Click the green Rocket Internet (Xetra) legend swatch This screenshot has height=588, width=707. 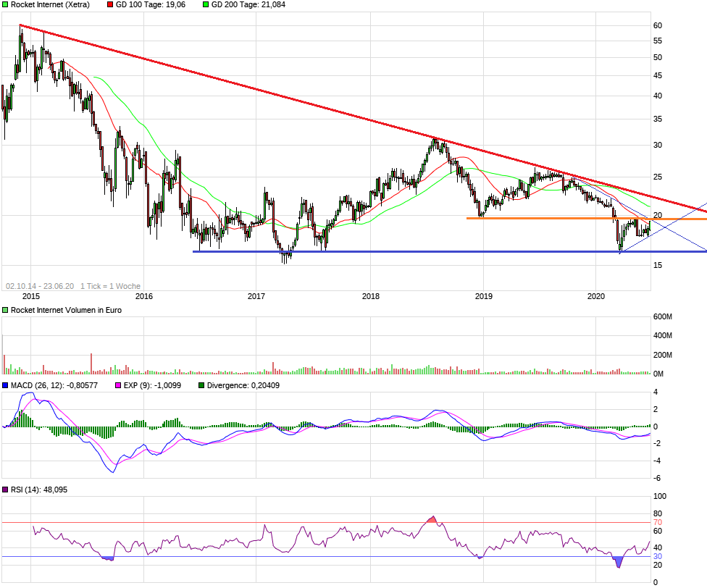click(x=5, y=5)
